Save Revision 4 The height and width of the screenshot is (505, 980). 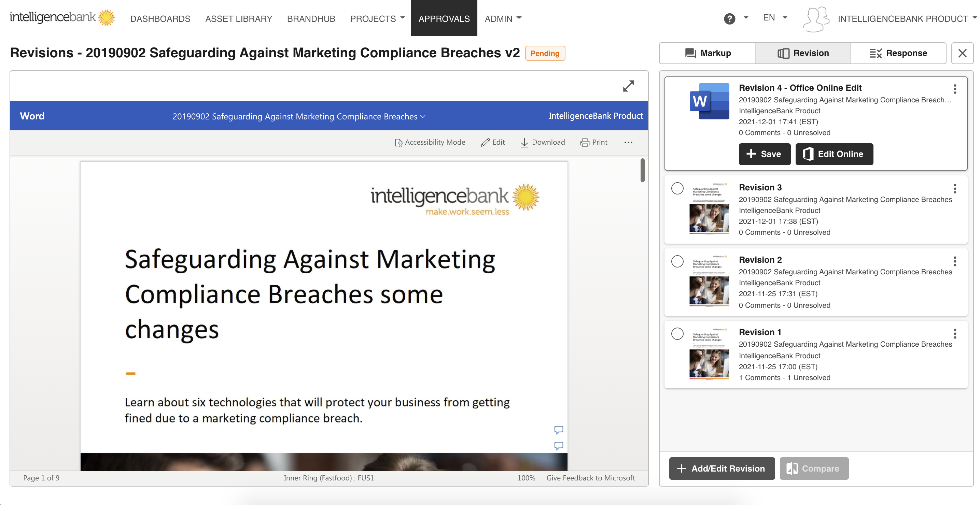pyautogui.click(x=764, y=154)
